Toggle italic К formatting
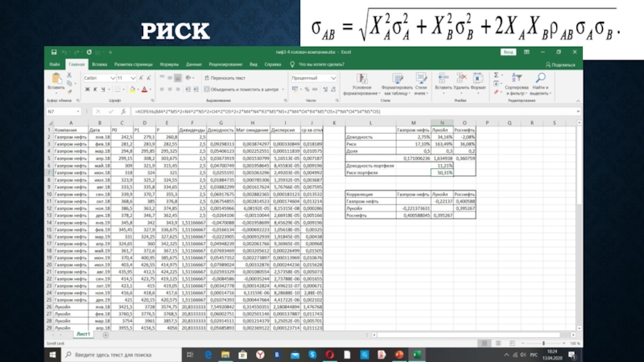 95,89
